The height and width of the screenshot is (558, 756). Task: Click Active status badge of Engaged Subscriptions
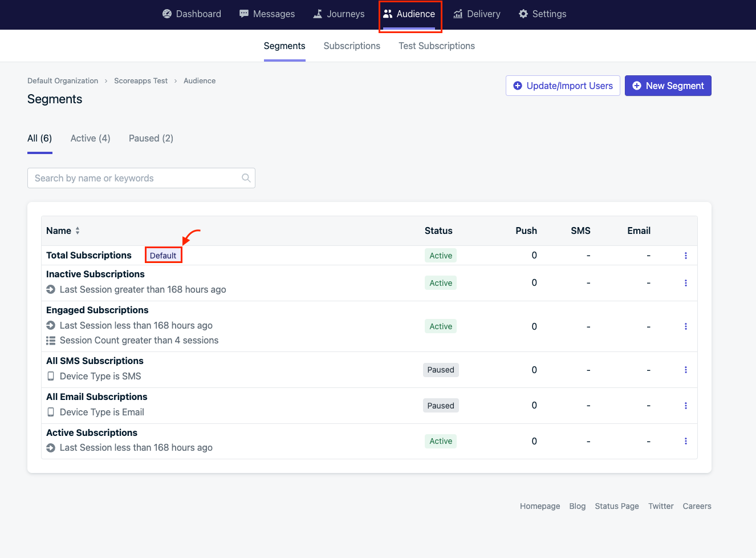tap(441, 326)
